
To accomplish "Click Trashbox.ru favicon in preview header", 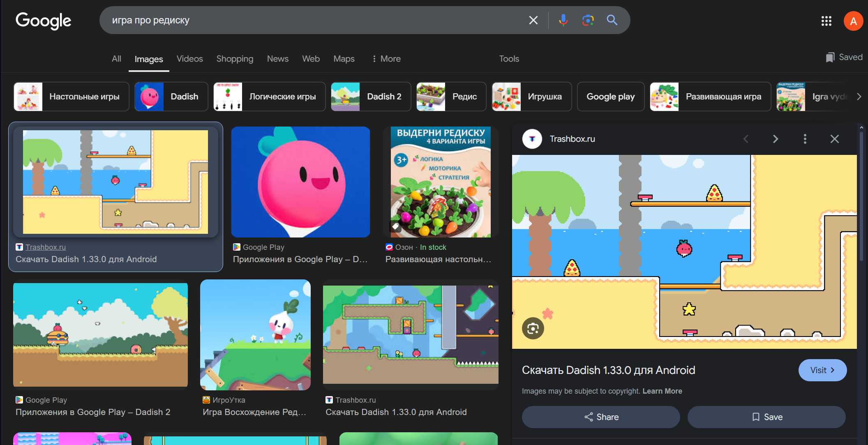I will click(532, 139).
